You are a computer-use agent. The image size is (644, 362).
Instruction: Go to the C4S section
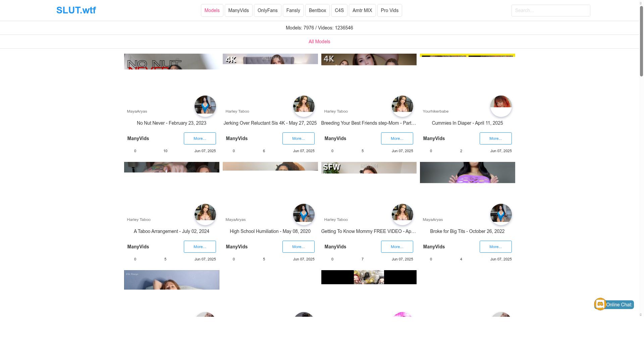[x=339, y=10]
